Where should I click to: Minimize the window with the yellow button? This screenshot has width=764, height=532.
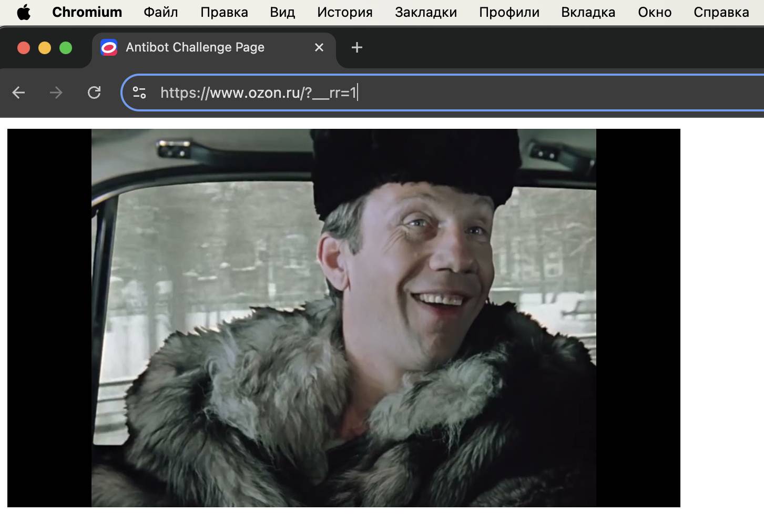tap(45, 48)
